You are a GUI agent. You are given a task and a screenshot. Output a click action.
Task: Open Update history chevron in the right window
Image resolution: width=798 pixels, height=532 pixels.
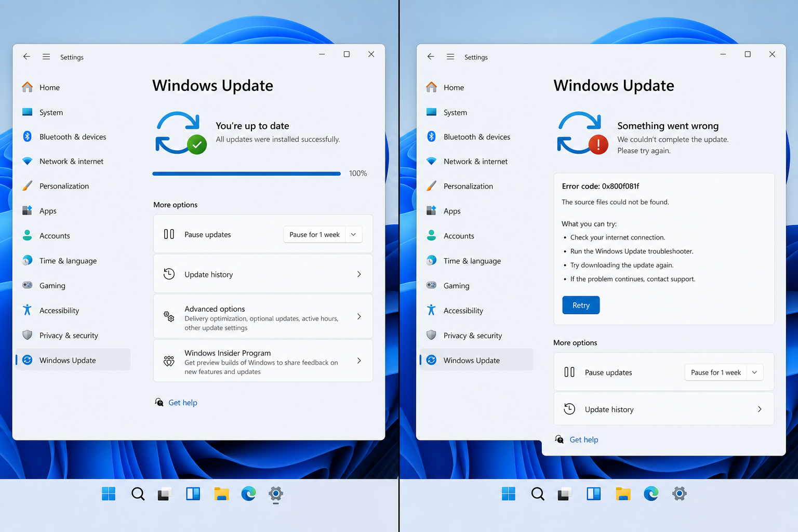pos(760,409)
